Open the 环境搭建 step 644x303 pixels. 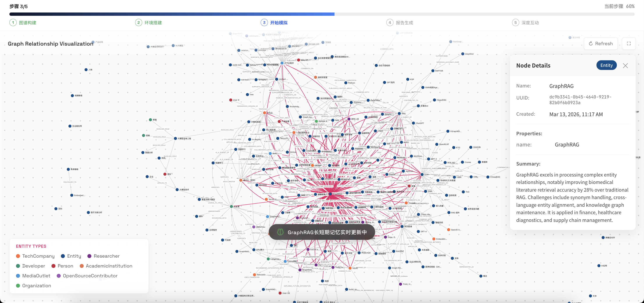(x=149, y=23)
